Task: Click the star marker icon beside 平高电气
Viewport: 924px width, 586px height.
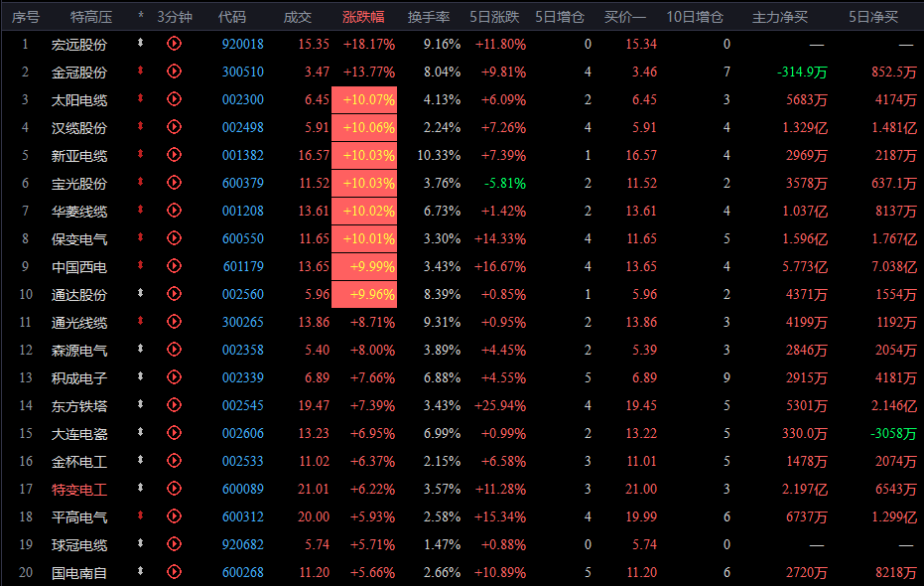Action: click(140, 515)
